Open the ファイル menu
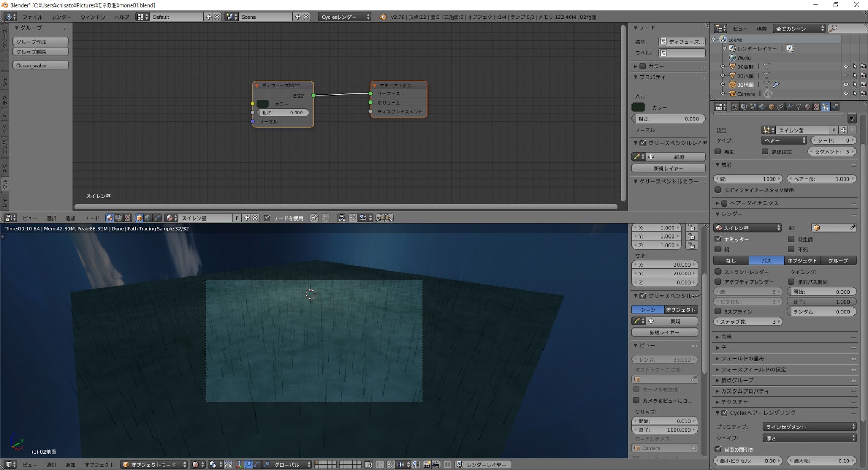The width and height of the screenshot is (868, 470). pos(33,17)
